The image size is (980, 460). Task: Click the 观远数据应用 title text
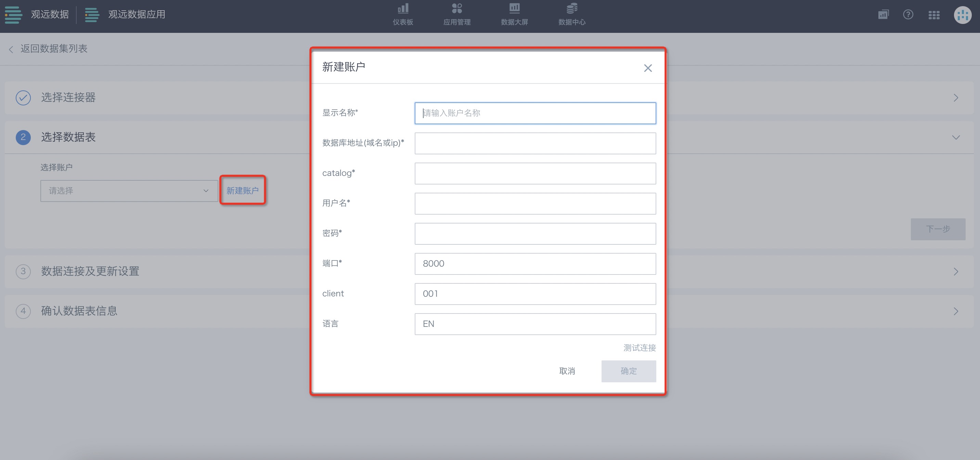[x=137, y=14]
